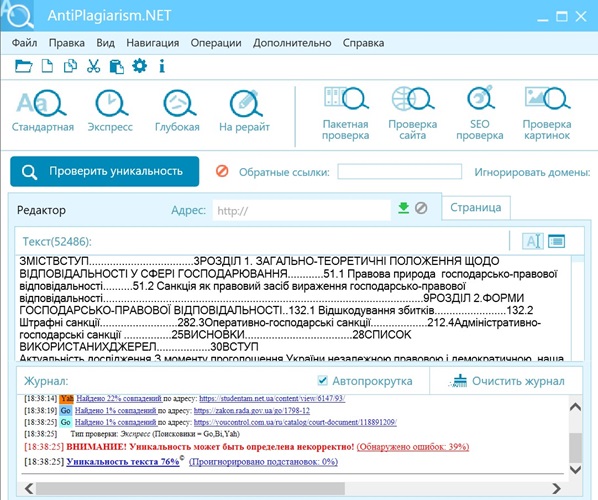The height and width of the screenshot is (500, 598).
Task: Open the Файл menu
Action: [x=24, y=43]
